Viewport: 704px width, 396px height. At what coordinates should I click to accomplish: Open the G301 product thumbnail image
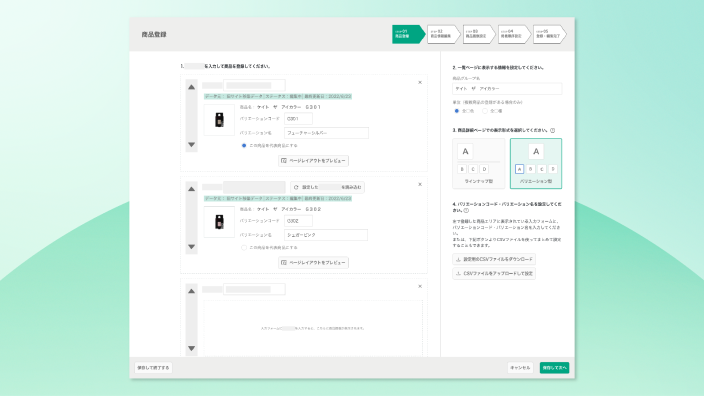[219, 120]
